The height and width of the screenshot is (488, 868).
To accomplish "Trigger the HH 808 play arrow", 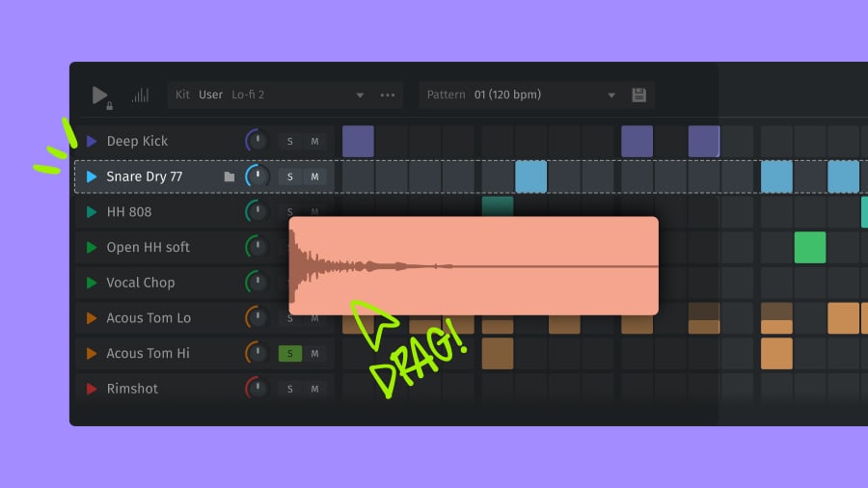I will click(x=92, y=212).
